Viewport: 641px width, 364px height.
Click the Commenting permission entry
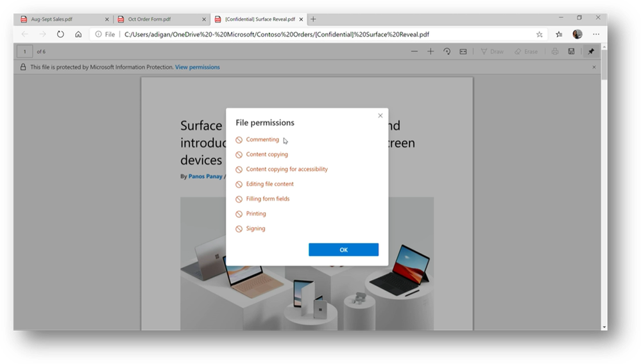[257, 140]
